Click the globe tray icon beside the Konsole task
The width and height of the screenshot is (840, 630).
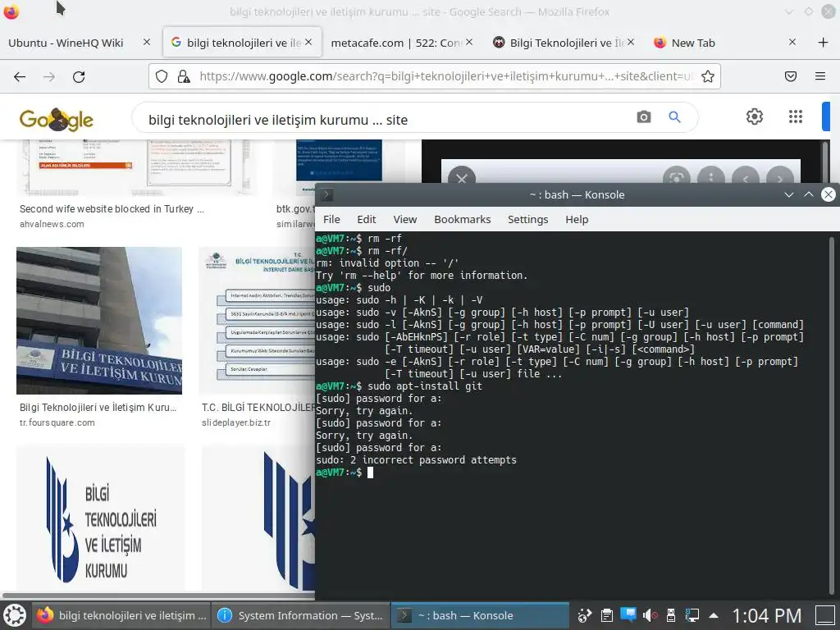(584, 615)
